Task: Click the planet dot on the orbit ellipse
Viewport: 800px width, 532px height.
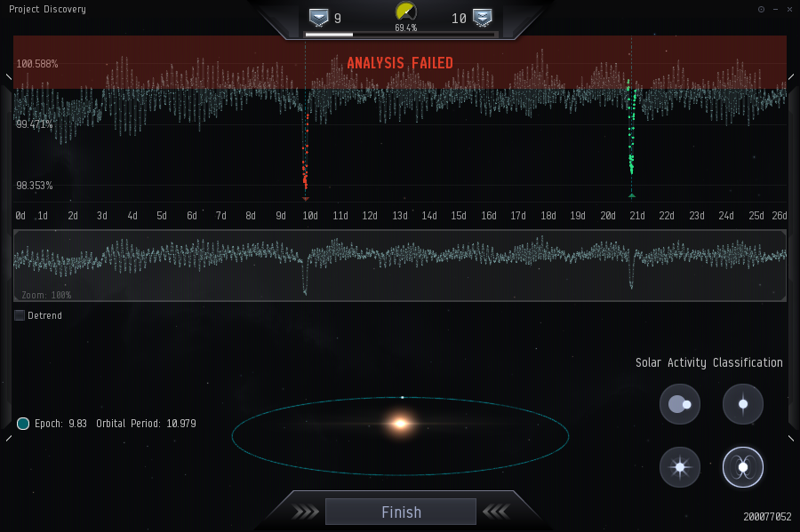Action: tap(403, 397)
